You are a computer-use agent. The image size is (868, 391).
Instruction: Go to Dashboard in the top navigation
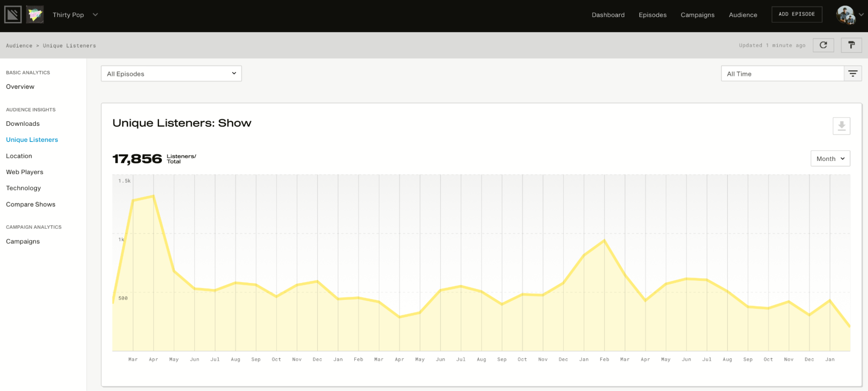coord(608,15)
